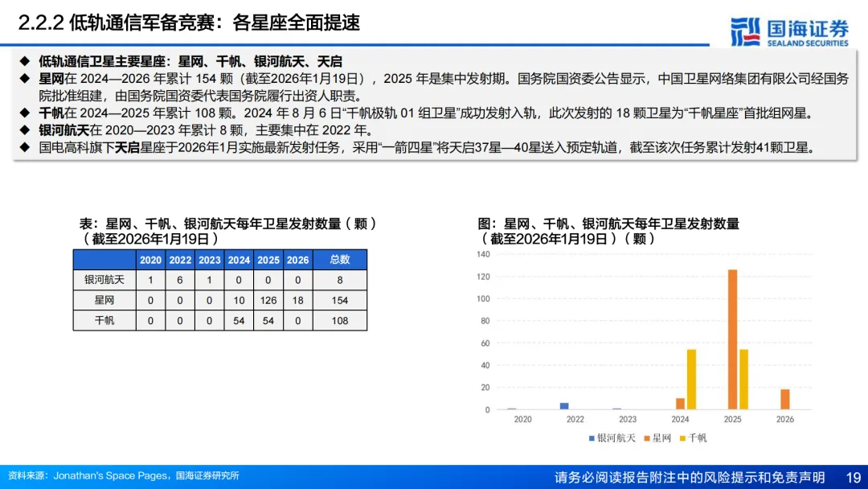Click the chart x-axis label 2026
868x489 pixels.
click(x=785, y=419)
